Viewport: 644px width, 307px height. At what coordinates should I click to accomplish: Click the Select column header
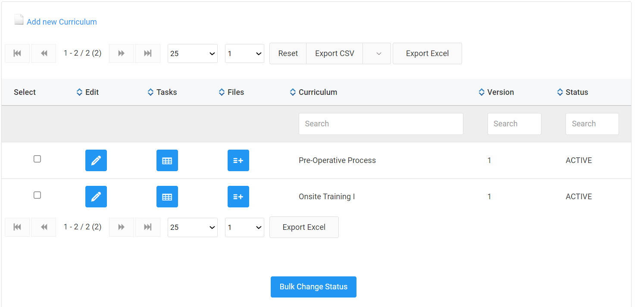pos(25,92)
